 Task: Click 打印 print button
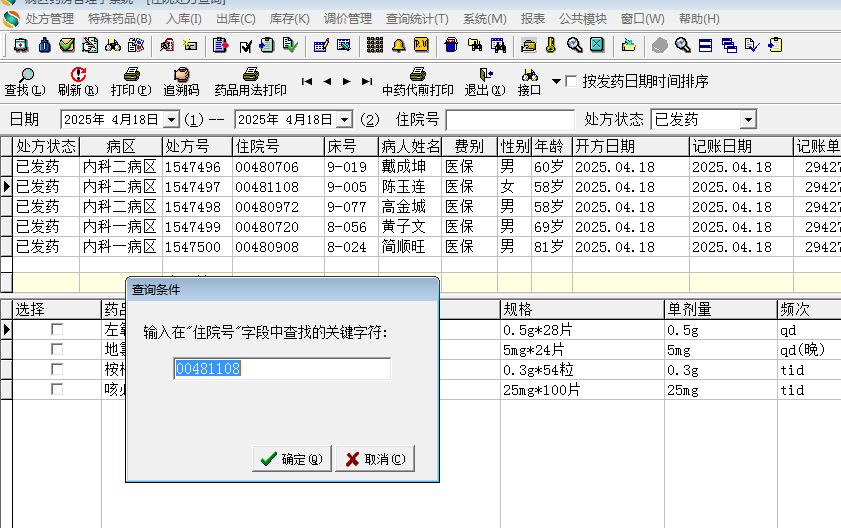tap(131, 82)
